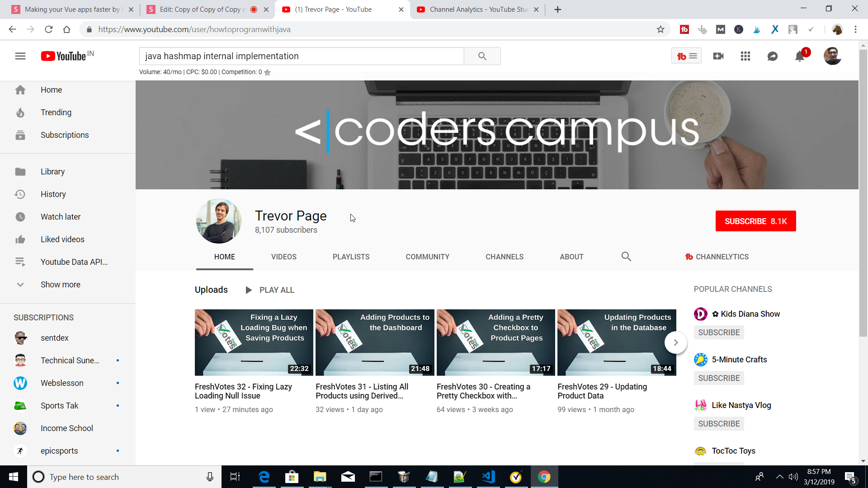Open the YouTube hamburger guide menu
The width and height of the screenshot is (868, 488).
point(20,56)
